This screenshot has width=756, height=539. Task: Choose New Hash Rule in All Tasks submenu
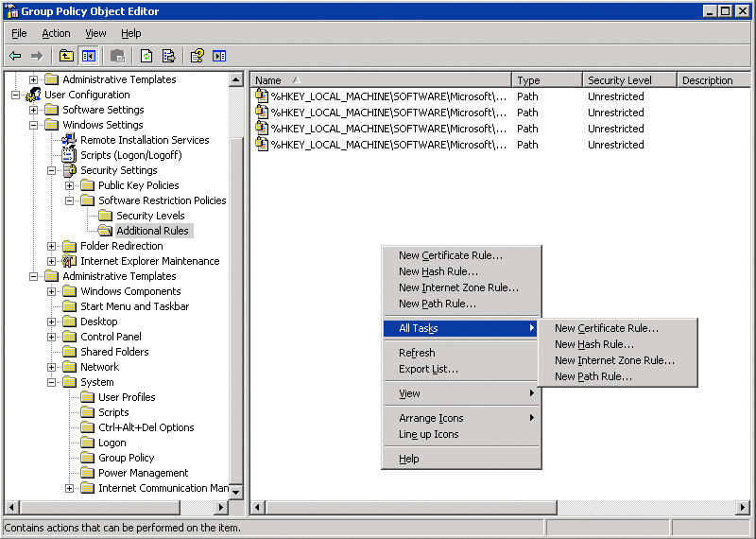(x=618, y=344)
